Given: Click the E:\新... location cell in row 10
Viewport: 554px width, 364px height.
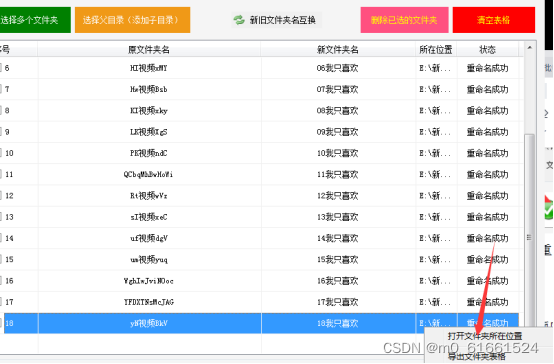Looking at the screenshot, I should click(x=435, y=153).
